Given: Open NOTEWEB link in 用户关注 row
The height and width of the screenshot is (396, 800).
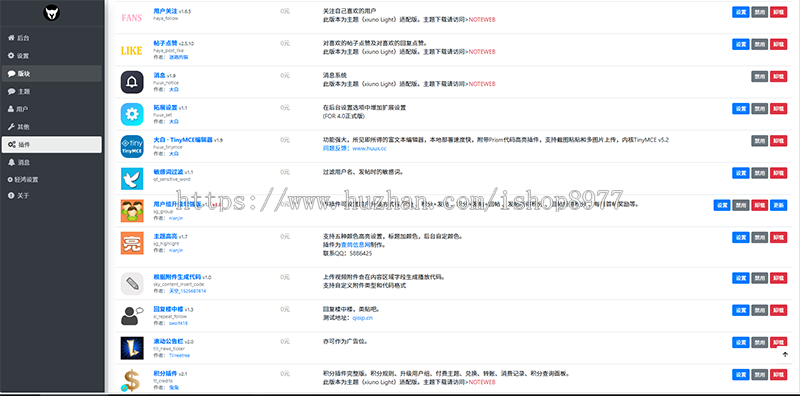Looking at the screenshot, I should pos(482,19).
